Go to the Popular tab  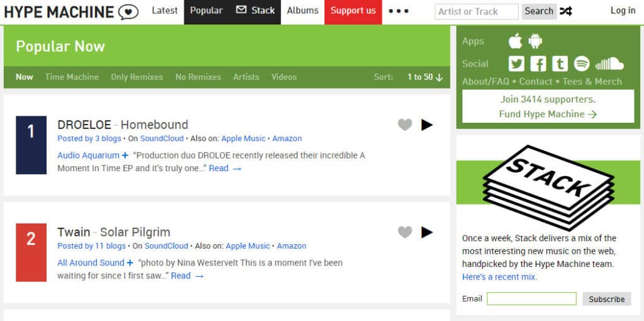point(206,11)
